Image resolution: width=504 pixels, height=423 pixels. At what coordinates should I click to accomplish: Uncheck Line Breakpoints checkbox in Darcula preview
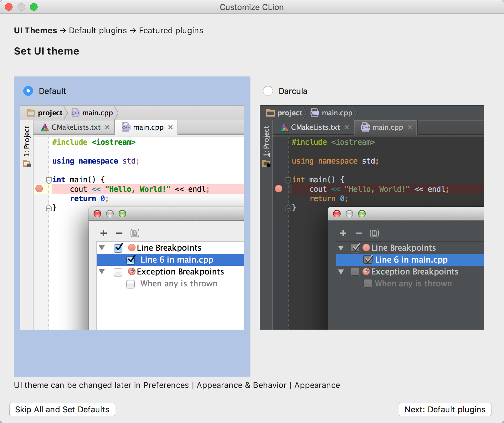(x=356, y=248)
